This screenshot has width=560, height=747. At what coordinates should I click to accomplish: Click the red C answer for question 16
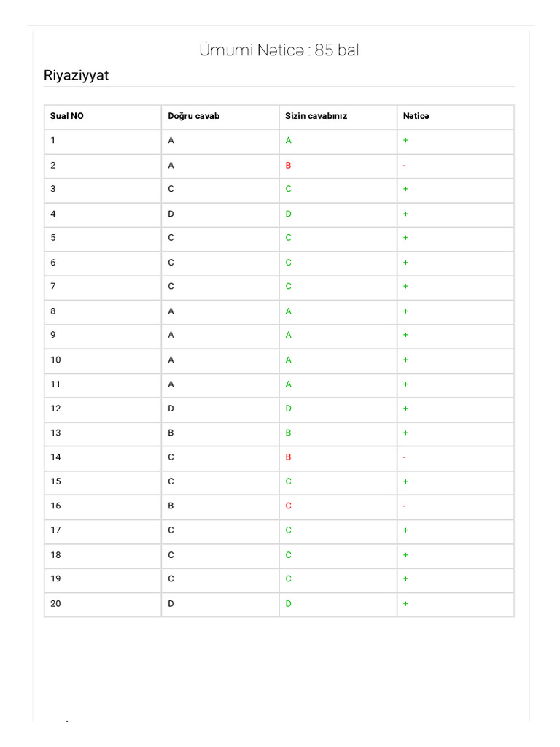[289, 506]
